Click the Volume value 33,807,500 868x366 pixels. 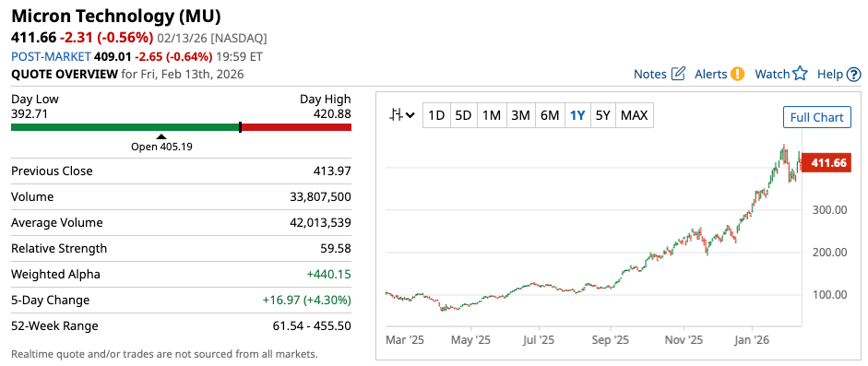click(x=320, y=196)
